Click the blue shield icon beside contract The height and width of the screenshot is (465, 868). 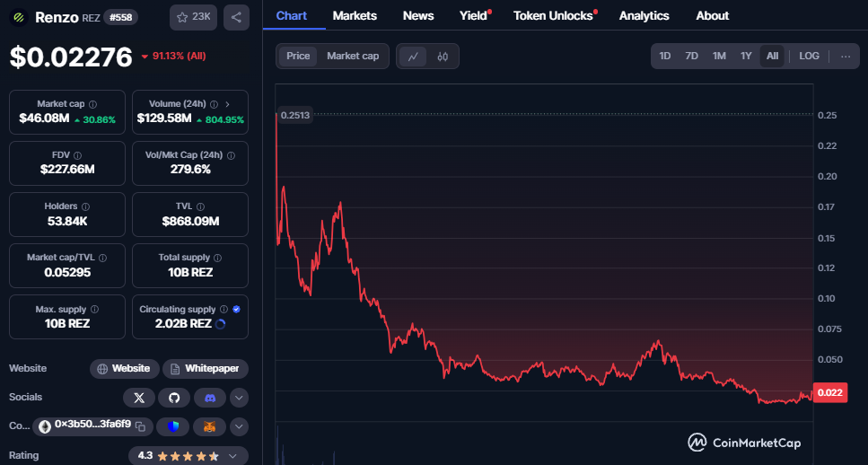[173, 426]
